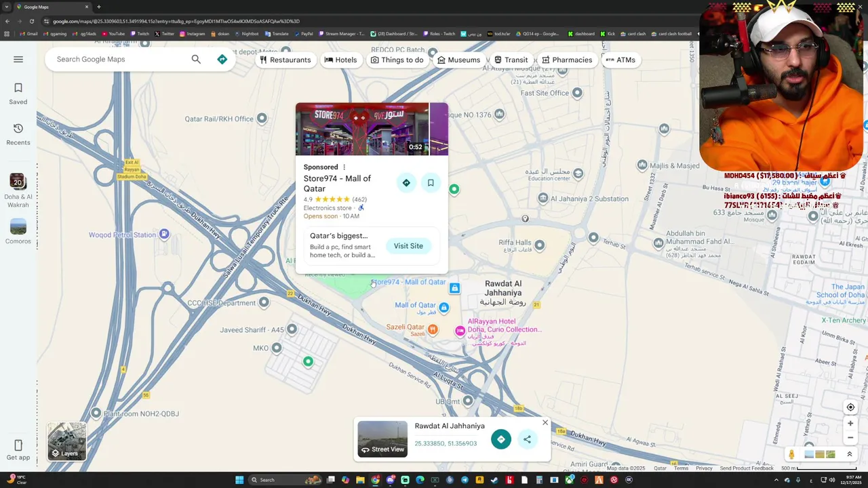Screen dimensions: 868x488
Task: Save Store974 with the bookmark icon
Action: (431, 182)
